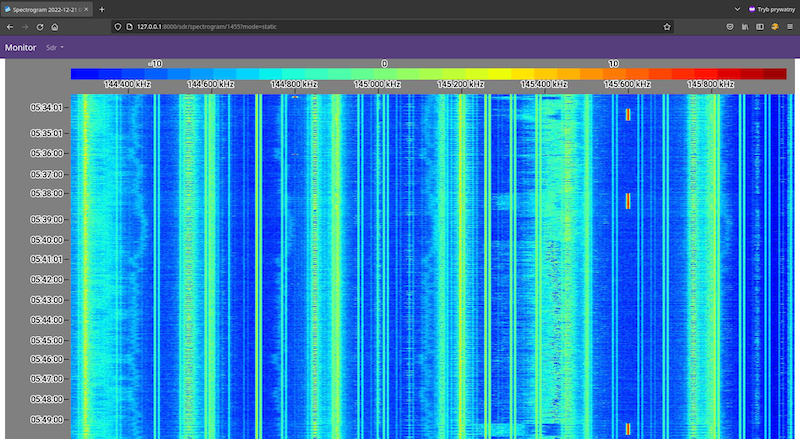Bookmark this page with the star icon
Image resolution: width=800 pixels, height=439 pixels.
point(667,27)
